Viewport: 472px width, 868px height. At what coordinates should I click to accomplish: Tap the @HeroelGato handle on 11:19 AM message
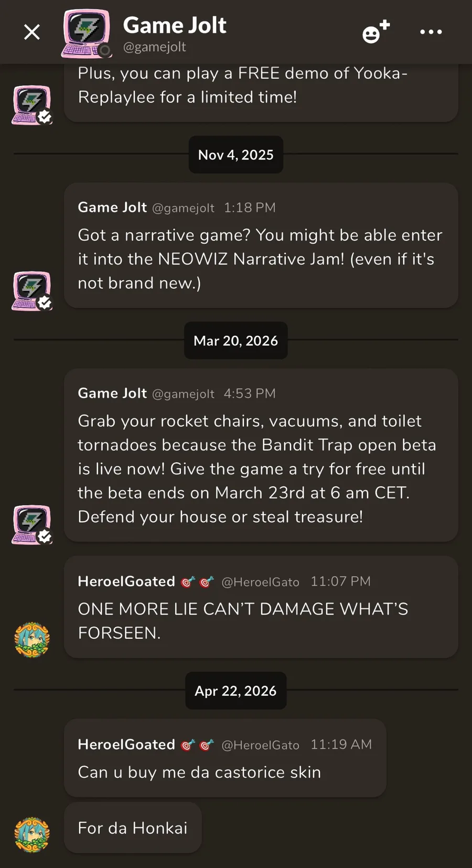260,745
